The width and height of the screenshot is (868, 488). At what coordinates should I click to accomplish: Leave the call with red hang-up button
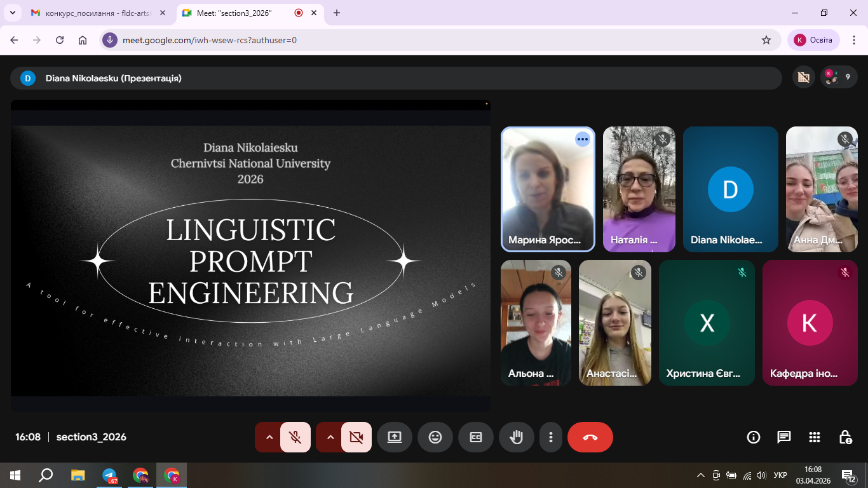click(x=590, y=437)
